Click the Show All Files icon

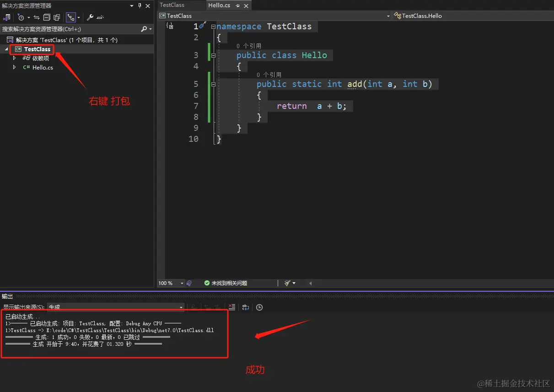coord(57,17)
